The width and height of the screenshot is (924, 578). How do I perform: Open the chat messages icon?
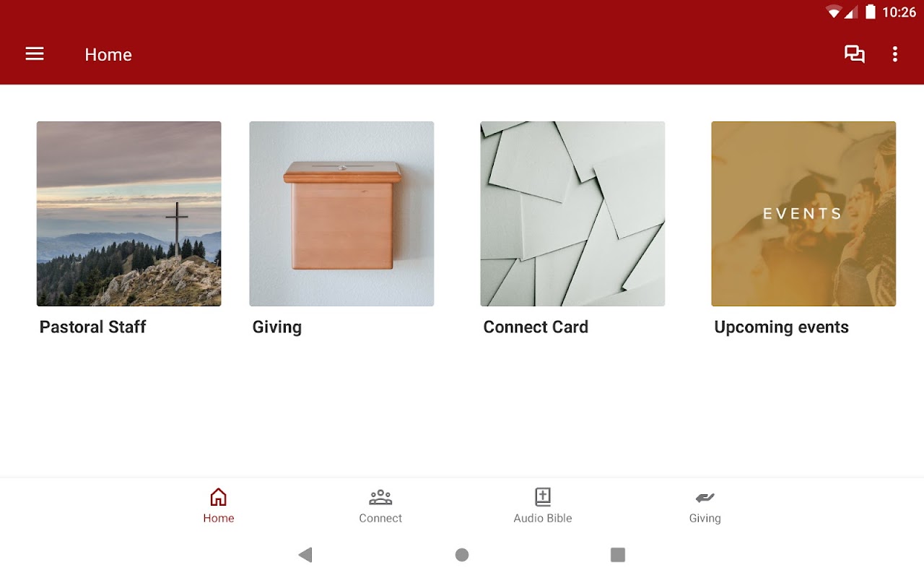(855, 54)
